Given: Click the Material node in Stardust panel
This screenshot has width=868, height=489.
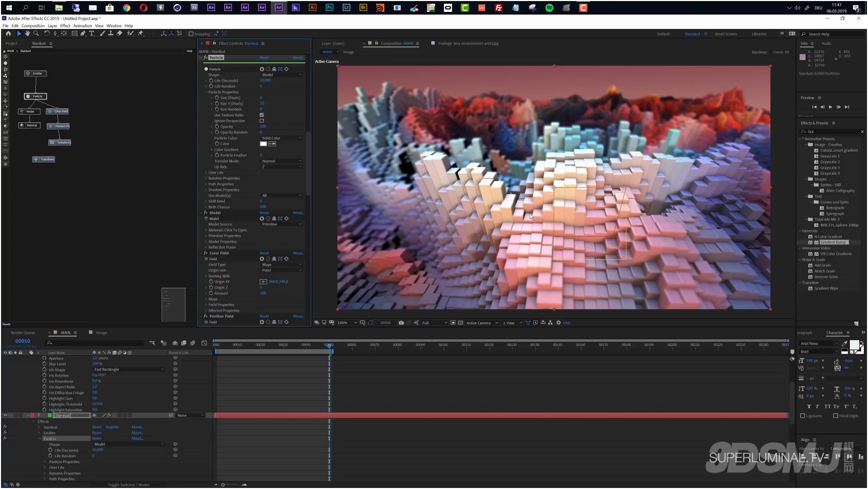Looking at the screenshot, I should 30,125.
